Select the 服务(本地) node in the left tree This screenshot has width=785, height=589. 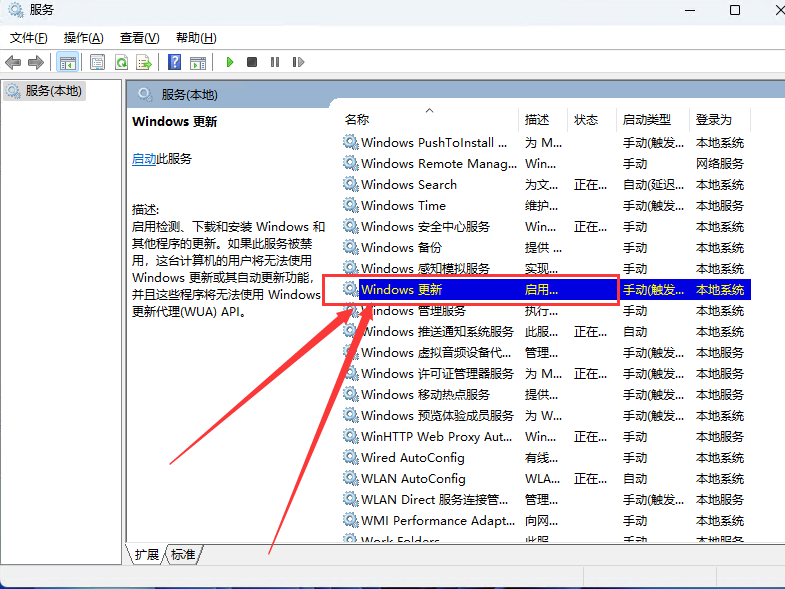[x=44, y=91]
